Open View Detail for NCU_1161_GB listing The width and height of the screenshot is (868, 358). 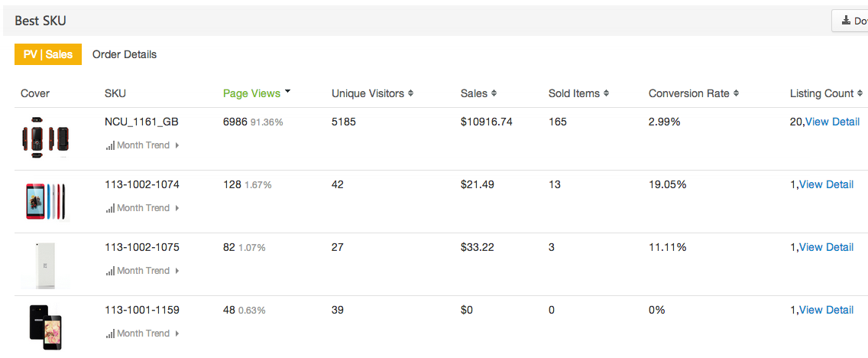[832, 122]
